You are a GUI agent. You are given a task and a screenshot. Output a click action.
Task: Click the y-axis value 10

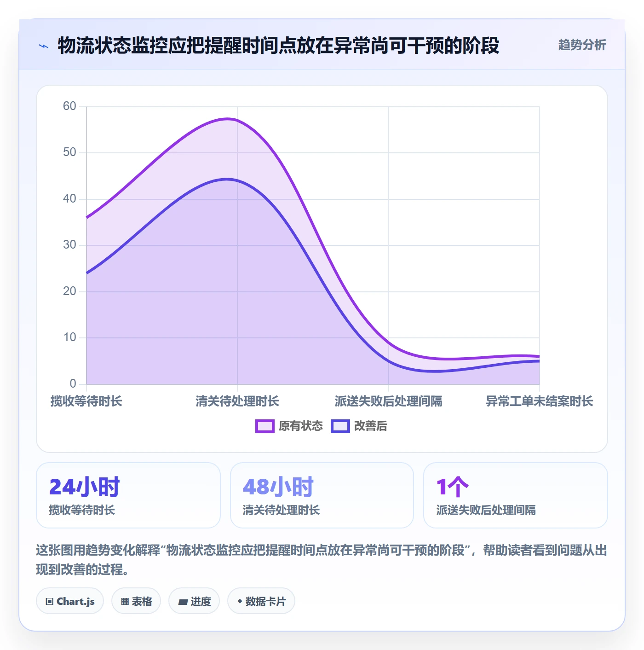pyautogui.click(x=69, y=337)
